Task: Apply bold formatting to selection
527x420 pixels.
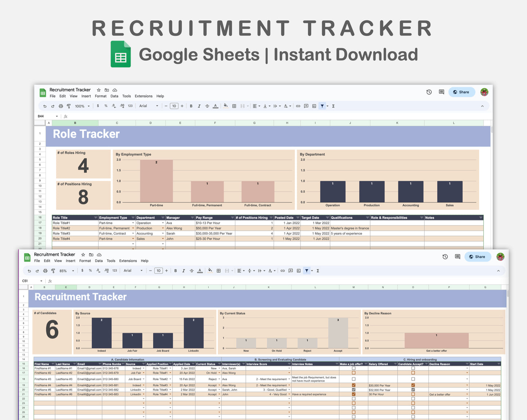Action: tap(175, 271)
